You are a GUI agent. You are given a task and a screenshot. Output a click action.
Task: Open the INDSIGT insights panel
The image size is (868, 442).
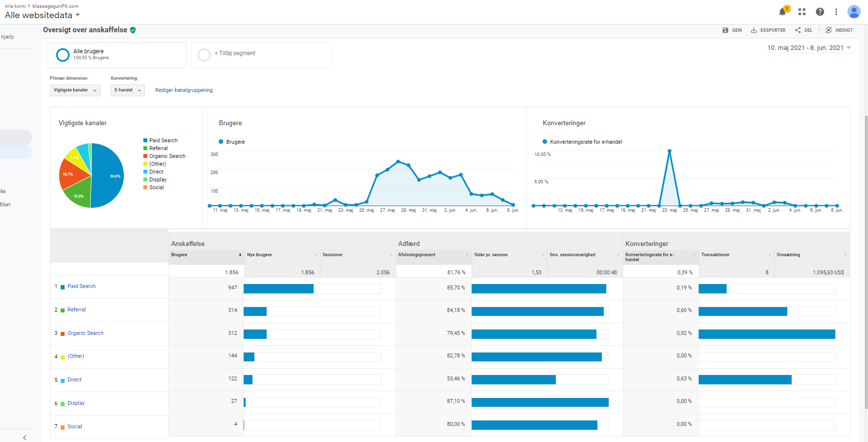[839, 30]
